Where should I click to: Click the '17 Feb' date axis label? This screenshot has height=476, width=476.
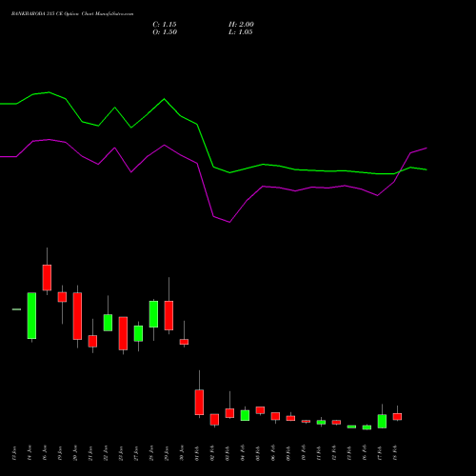coord(380,453)
